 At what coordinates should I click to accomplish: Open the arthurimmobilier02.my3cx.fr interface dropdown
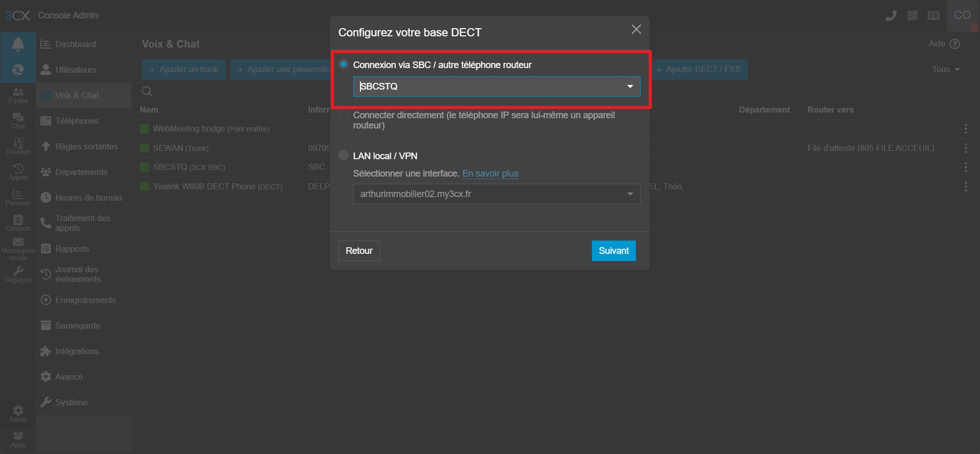coord(497,194)
